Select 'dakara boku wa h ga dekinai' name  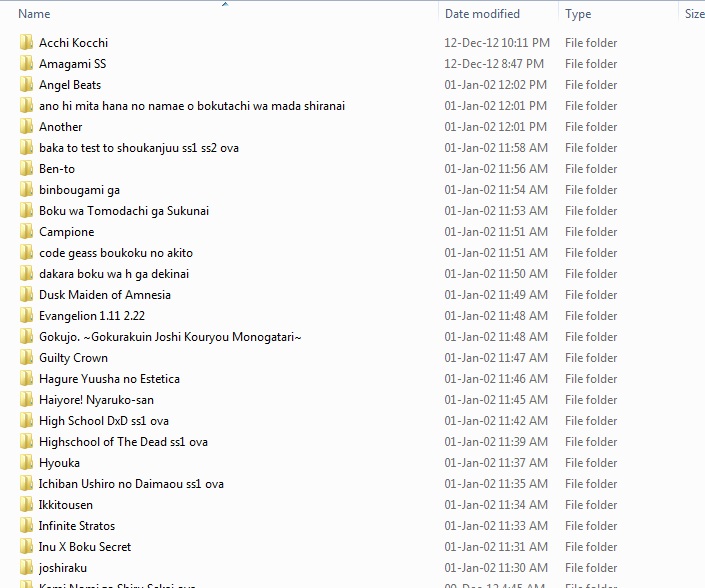[114, 274]
